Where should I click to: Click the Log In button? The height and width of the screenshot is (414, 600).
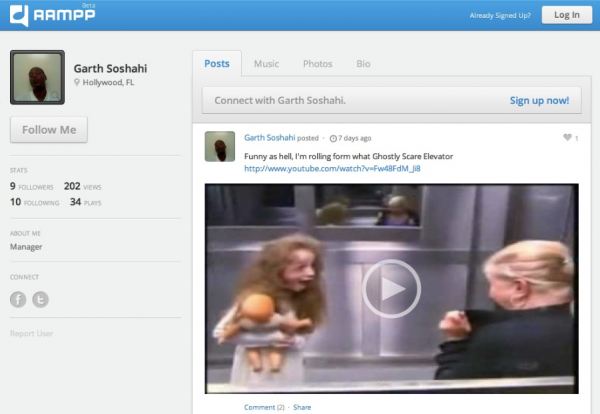coord(567,15)
